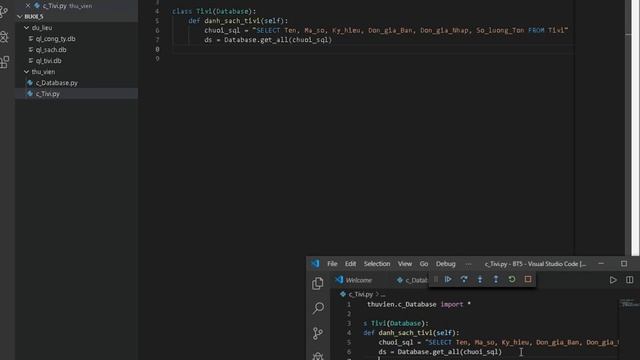Open Source Control in the large window's activity bar
Viewport: 640px width, 360px height.
click(x=4, y=11)
